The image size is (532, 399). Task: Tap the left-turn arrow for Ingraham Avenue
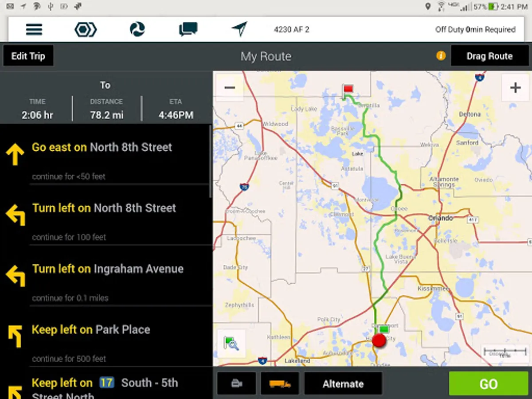click(15, 275)
